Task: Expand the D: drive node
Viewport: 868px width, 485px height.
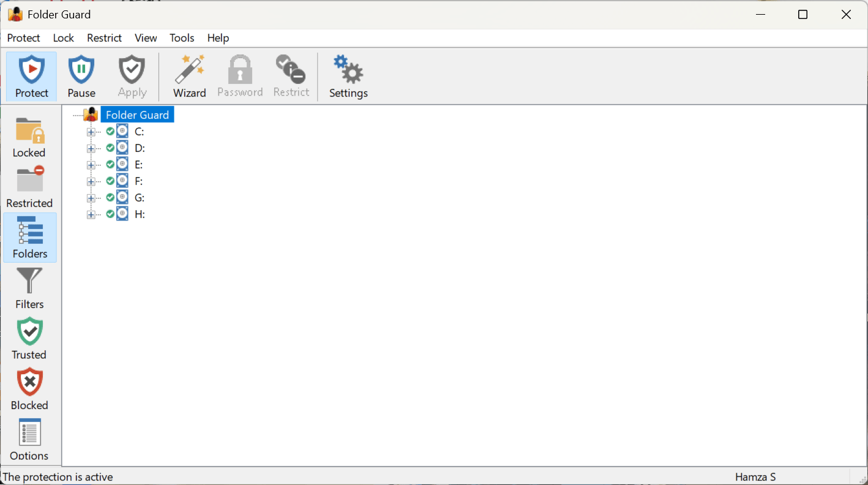Action: 91,149
